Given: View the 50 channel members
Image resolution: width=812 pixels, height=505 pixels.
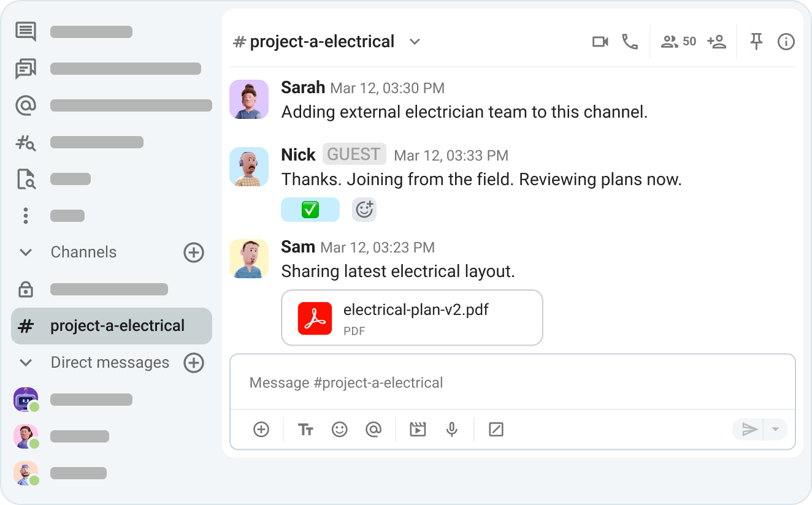Looking at the screenshot, I should [679, 42].
